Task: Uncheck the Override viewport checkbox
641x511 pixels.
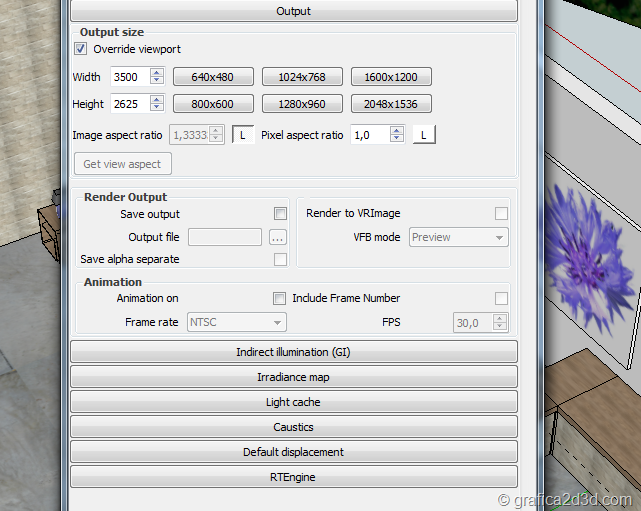Action: pyautogui.click(x=81, y=49)
